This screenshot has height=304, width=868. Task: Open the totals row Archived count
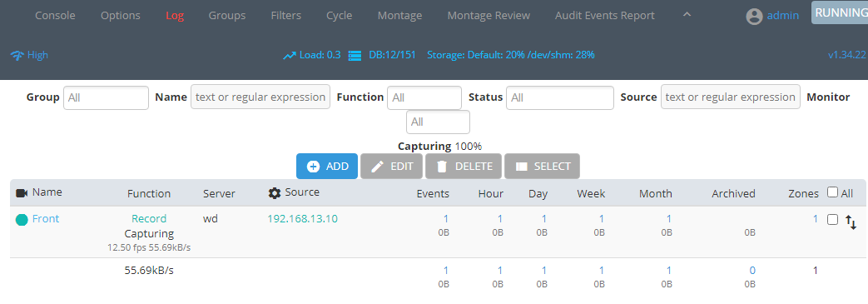pos(751,270)
